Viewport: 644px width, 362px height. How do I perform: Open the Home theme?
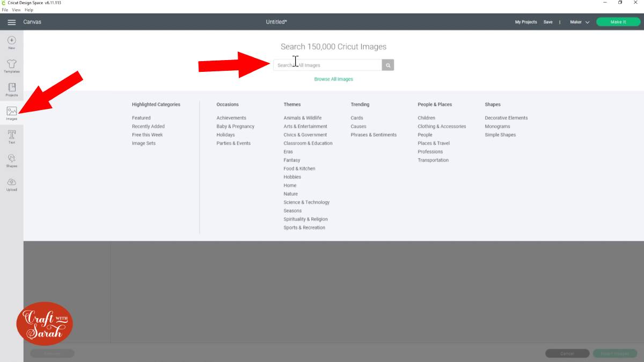pos(290,186)
